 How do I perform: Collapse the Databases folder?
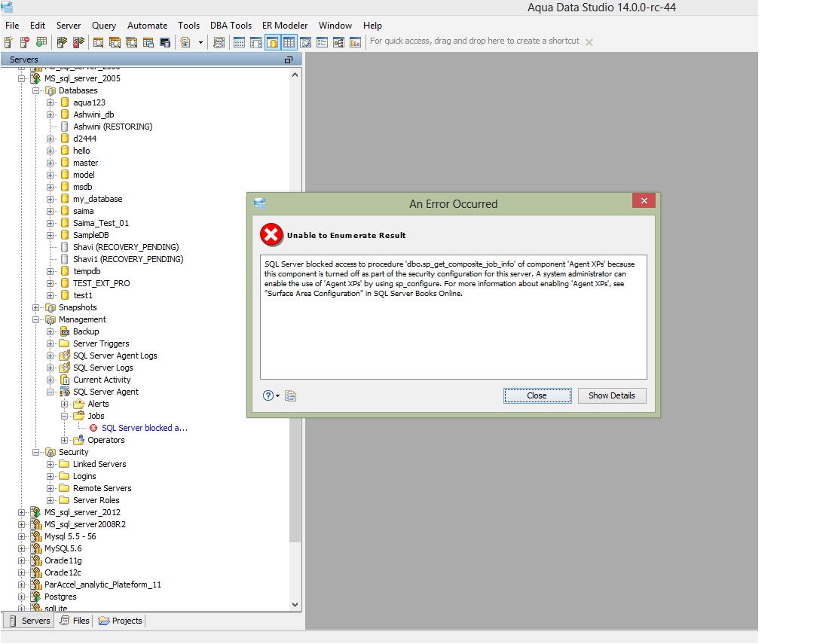pyautogui.click(x=35, y=91)
